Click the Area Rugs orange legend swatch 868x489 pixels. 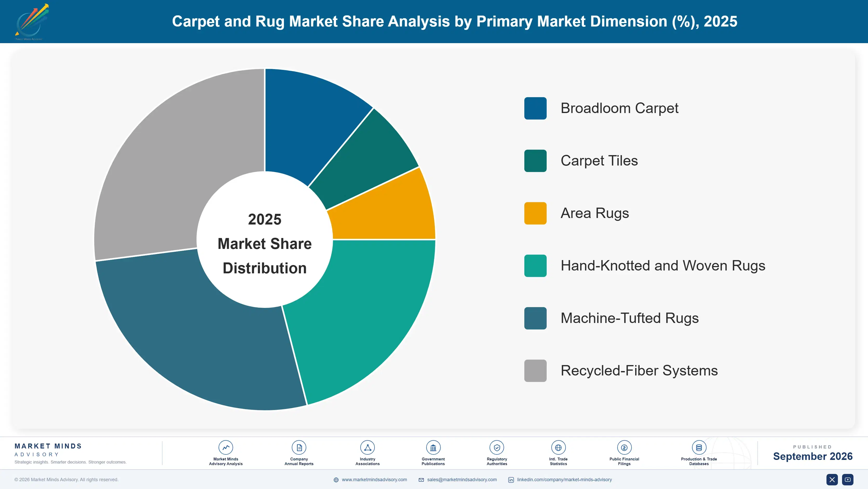pyautogui.click(x=535, y=213)
